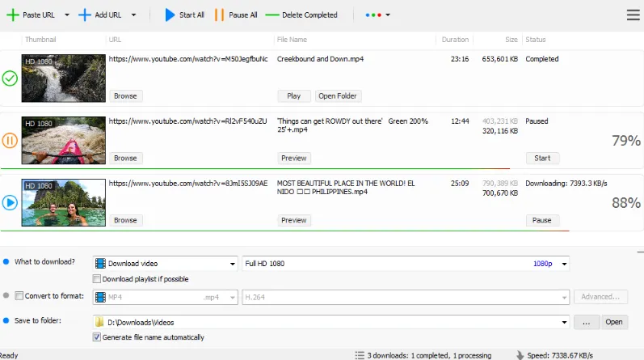Screen dimensions: 644x360
Task: Click the orange paused status icon
Action: (x=10, y=140)
